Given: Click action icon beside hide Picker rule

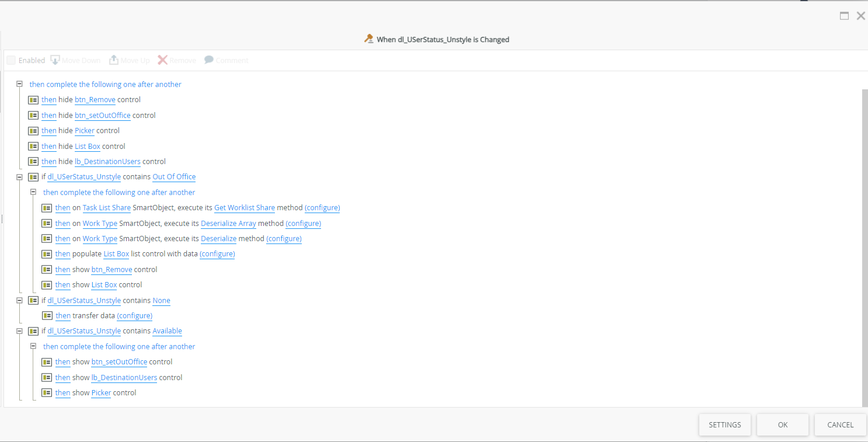Looking at the screenshot, I should (33, 131).
